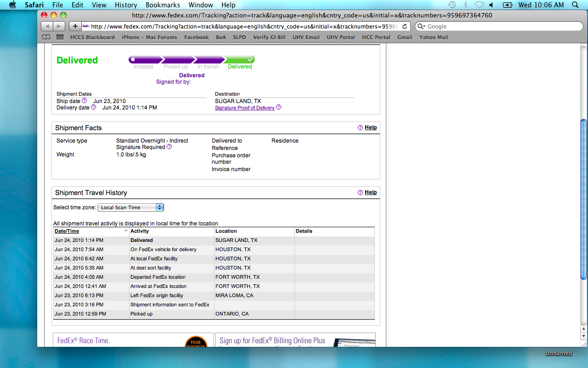The height and width of the screenshot is (368, 588).
Task: Sort by the Date/Time column arrow
Action: tap(126, 231)
